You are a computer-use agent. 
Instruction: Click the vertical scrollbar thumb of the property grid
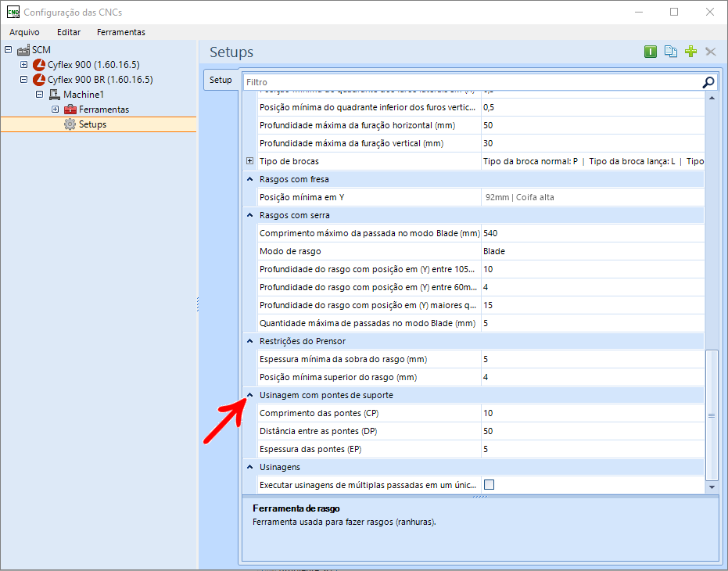712,415
